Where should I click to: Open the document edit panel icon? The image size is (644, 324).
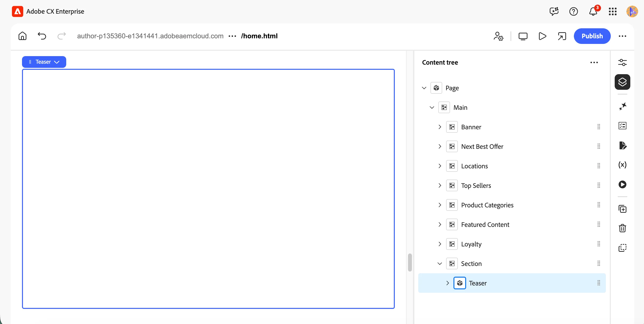tap(622, 145)
